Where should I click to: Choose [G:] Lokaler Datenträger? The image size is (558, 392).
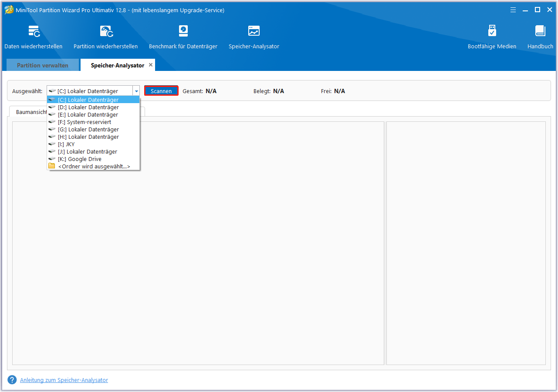[93, 129]
